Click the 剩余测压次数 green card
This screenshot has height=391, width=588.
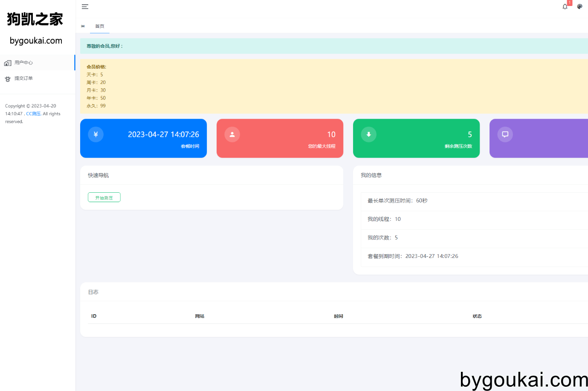[x=416, y=138]
